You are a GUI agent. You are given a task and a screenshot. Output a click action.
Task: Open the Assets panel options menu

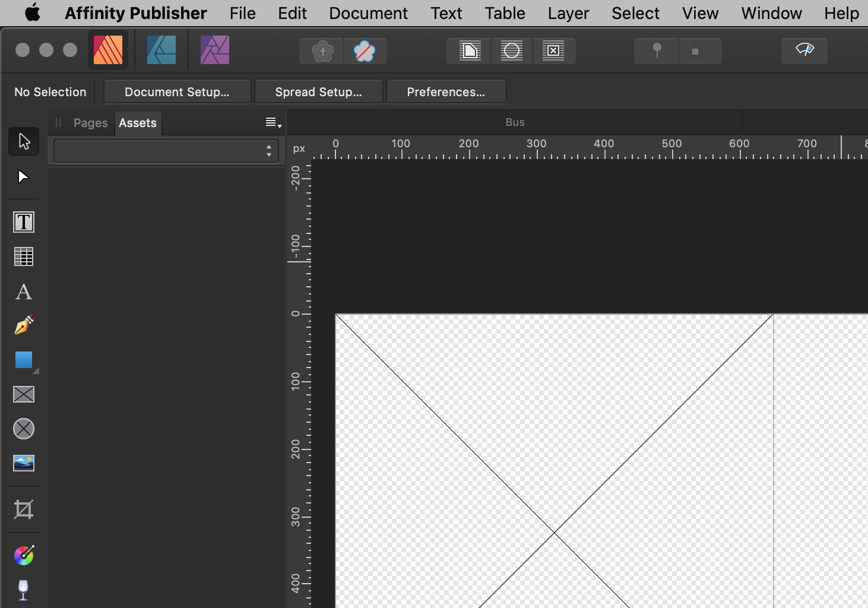pyautogui.click(x=273, y=122)
